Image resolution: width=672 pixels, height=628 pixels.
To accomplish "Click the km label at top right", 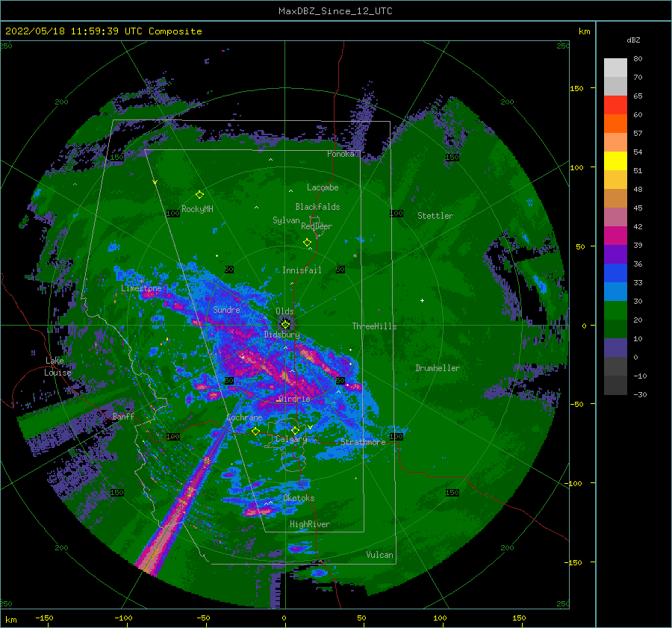I will tap(584, 31).
